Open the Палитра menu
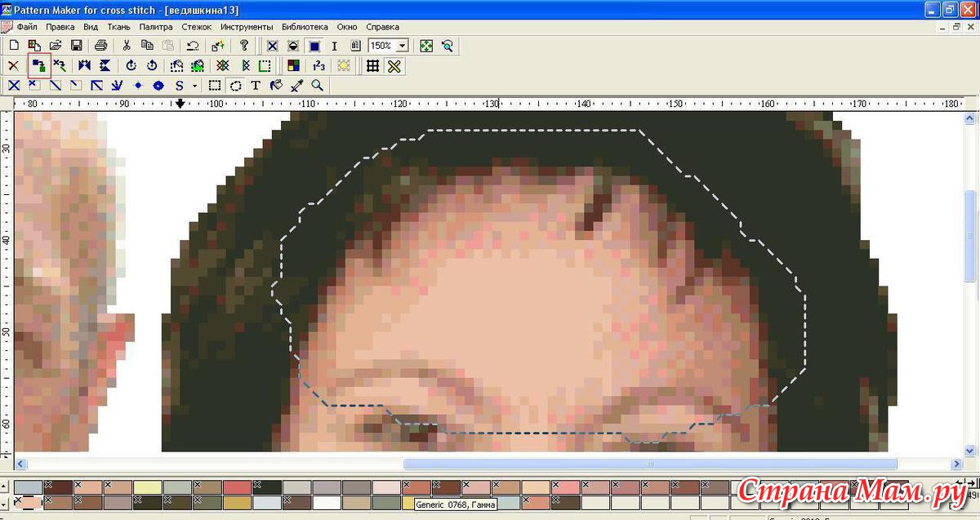Screen dimensions: 980x520 (155, 27)
